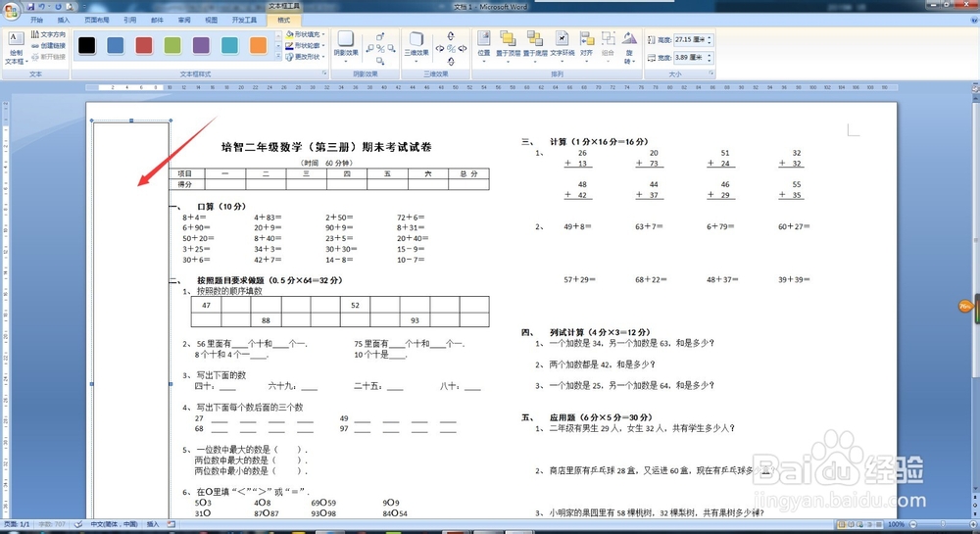Image resolution: width=980 pixels, height=534 pixels.
Task: Nudge shadow up icon
Action: [x=380, y=36]
